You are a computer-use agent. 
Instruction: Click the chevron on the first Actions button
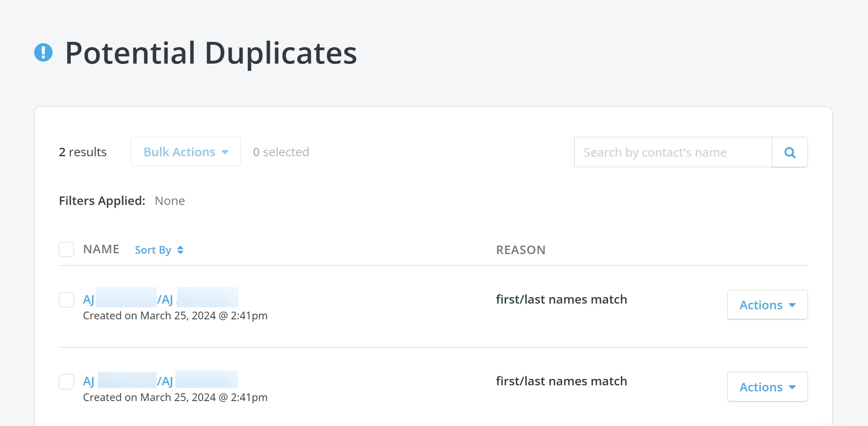792,305
